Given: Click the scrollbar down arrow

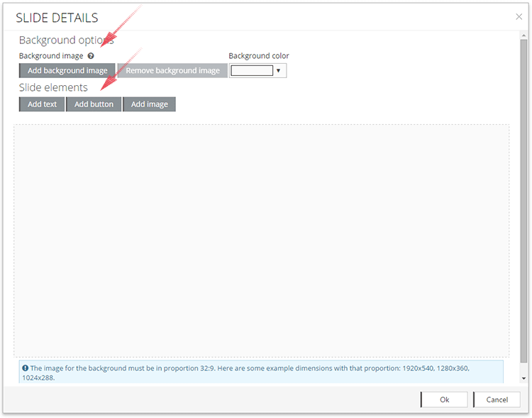Looking at the screenshot, I should [523, 379].
